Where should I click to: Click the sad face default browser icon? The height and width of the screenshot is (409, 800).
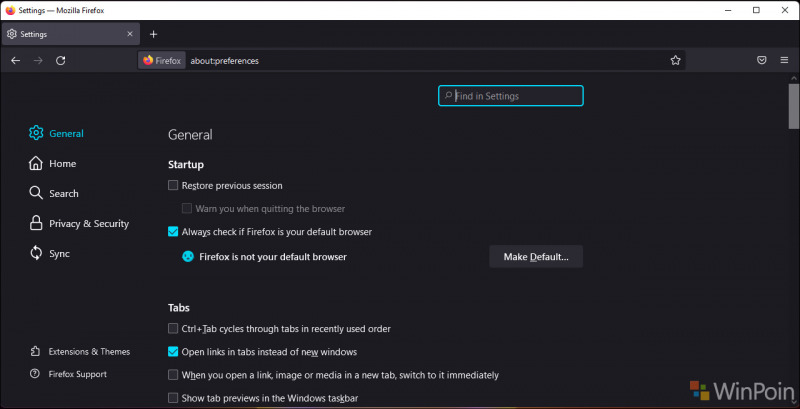tap(188, 257)
